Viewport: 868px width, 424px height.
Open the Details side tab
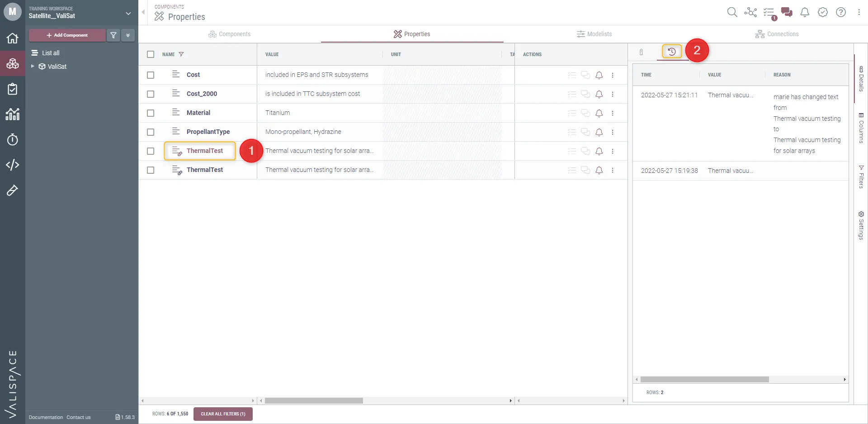coord(861,79)
